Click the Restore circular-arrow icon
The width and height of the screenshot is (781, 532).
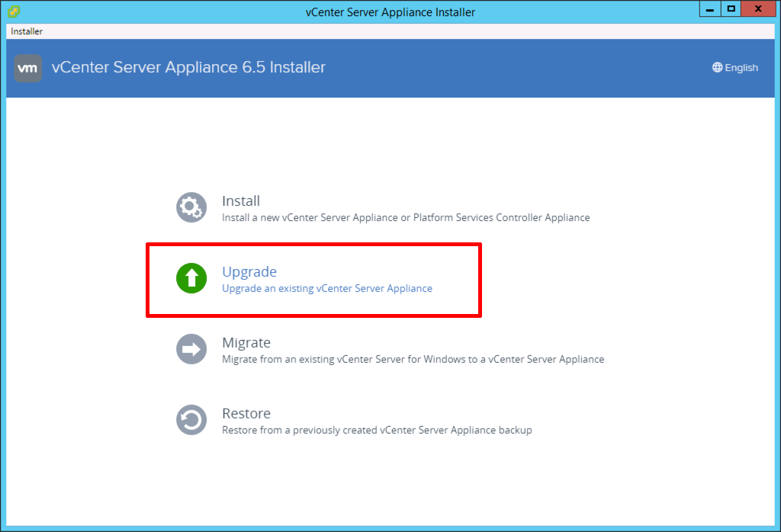(x=191, y=420)
